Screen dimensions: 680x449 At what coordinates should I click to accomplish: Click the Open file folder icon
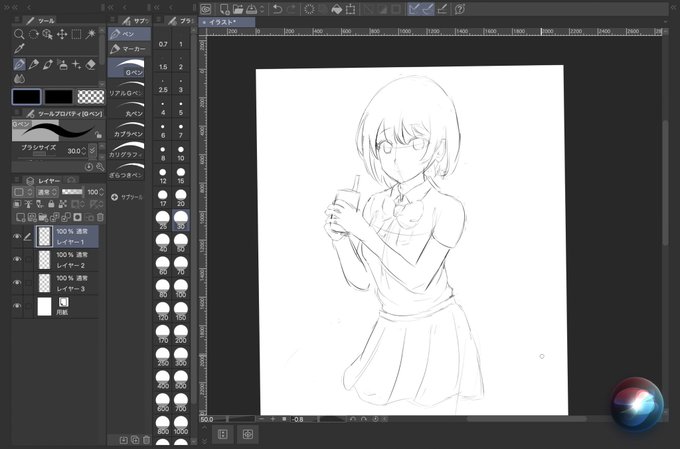[238, 9]
